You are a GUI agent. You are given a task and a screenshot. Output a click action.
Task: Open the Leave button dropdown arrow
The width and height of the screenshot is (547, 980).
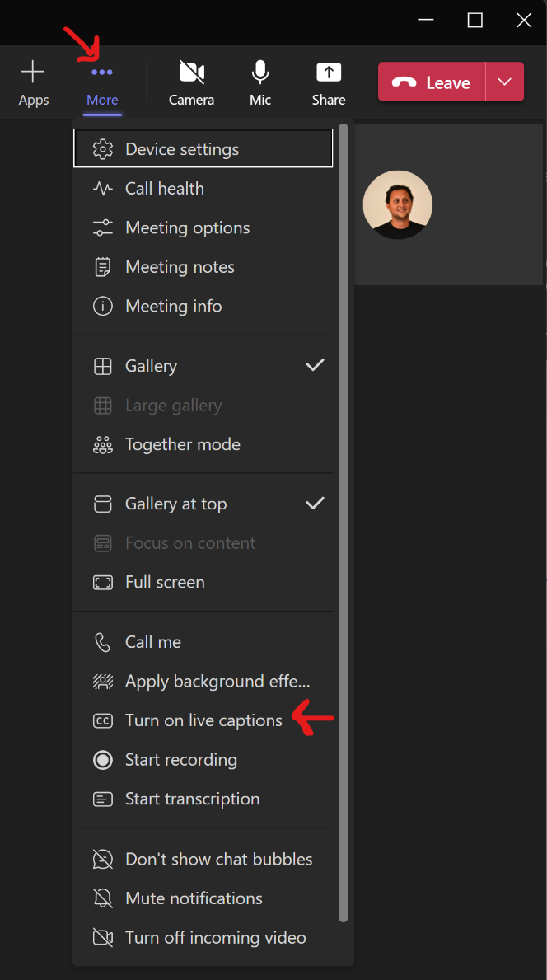pos(504,82)
